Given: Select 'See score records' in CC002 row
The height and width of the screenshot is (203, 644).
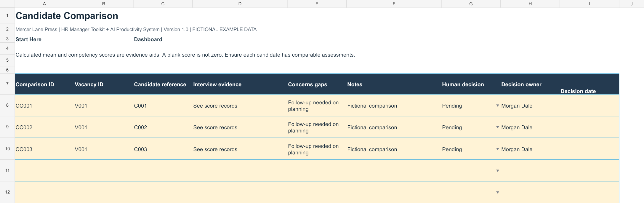Looking at the screenshot, I should 240,127.
